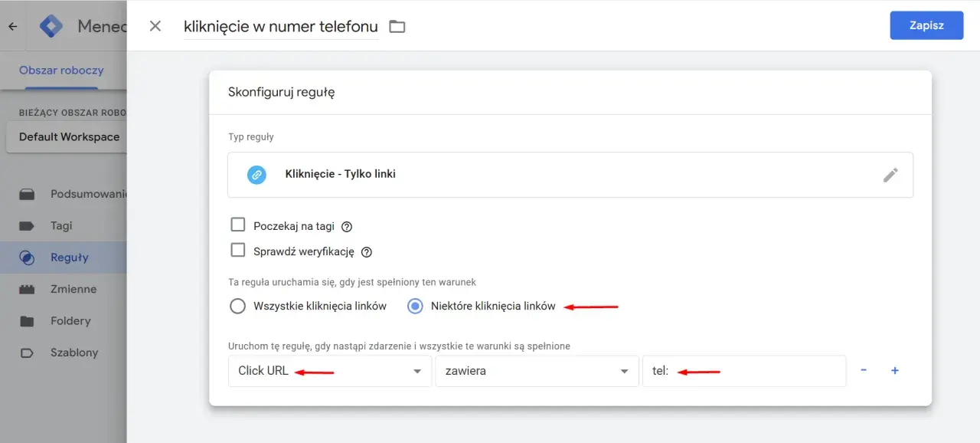Click the Kliknięcie - Tylko linki trigger type
This screenshot has width=980, height=443.
(570, 175)
